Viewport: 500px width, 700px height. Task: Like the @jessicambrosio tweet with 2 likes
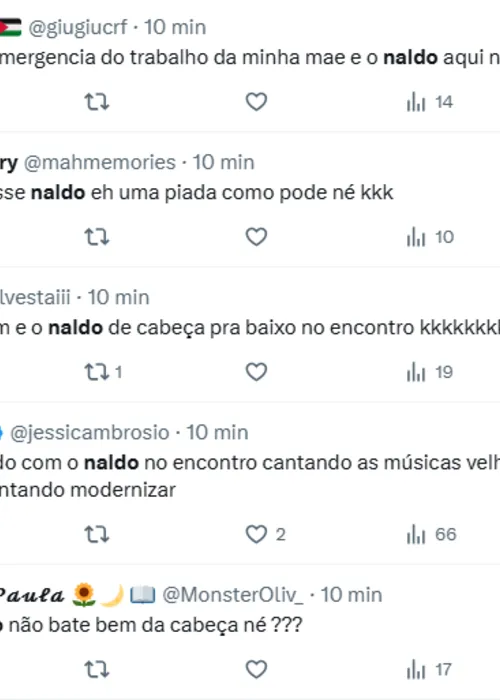[266, 534]
